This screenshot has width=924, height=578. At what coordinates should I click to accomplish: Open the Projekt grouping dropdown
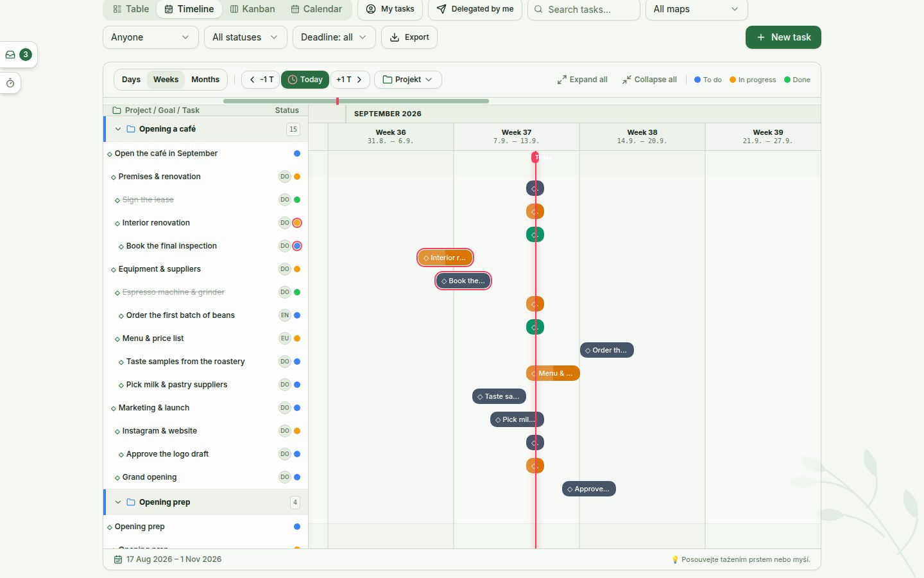[408, 80]
